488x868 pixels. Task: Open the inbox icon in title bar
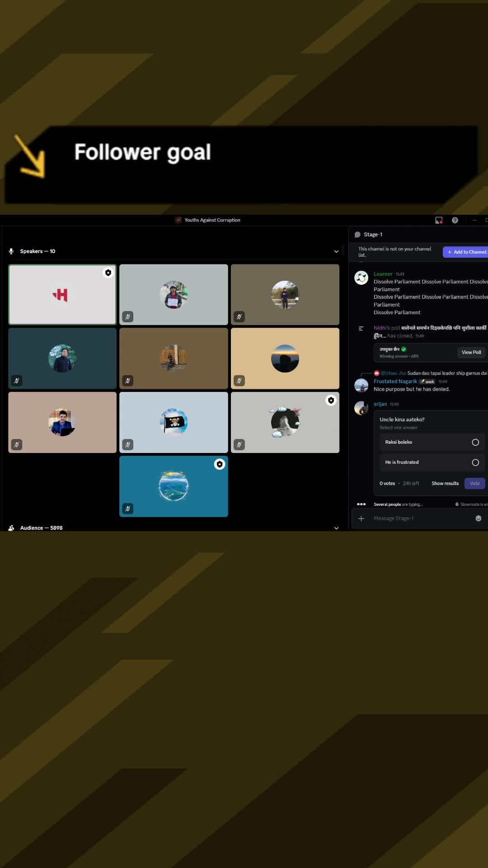(x=438, y=220)
